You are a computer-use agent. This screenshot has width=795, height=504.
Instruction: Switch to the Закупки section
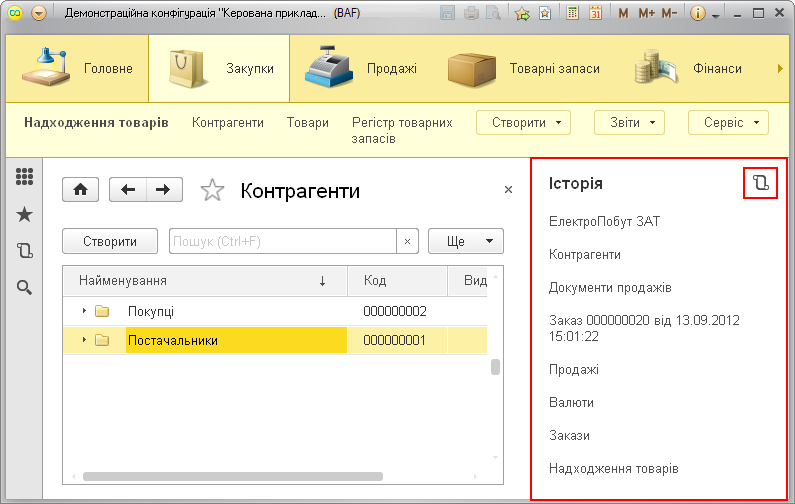[x=219, y=68]
